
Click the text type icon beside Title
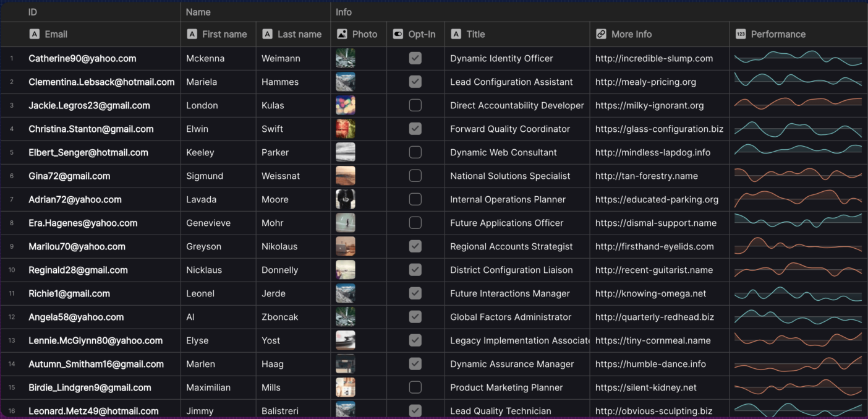point(456,34)
